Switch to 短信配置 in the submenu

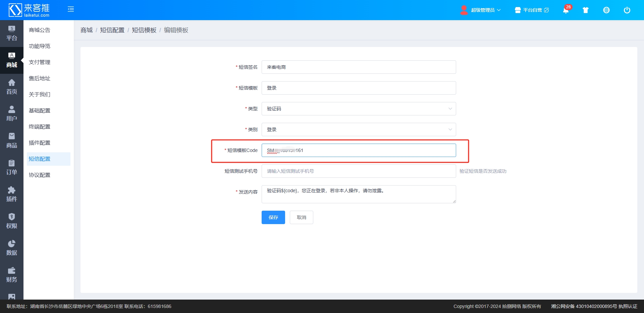coord(39,159)
